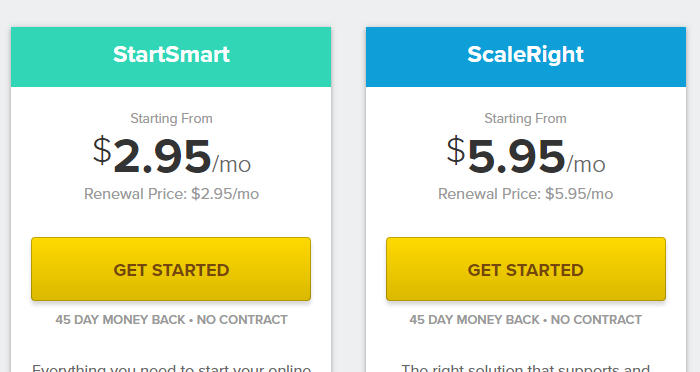The width and height of the screenshot is (700, 372).
Task: Click Starting From label in StartSmart card
Action: [171, 118]
